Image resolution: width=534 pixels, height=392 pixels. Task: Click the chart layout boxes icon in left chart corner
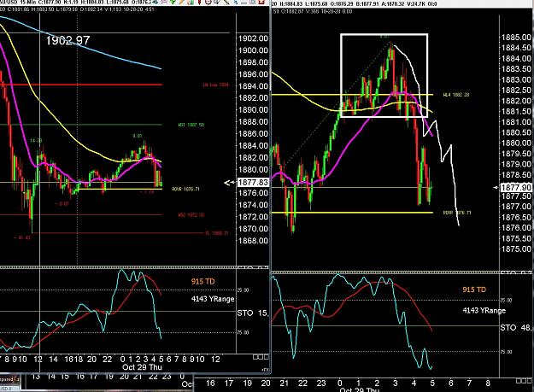261,357
